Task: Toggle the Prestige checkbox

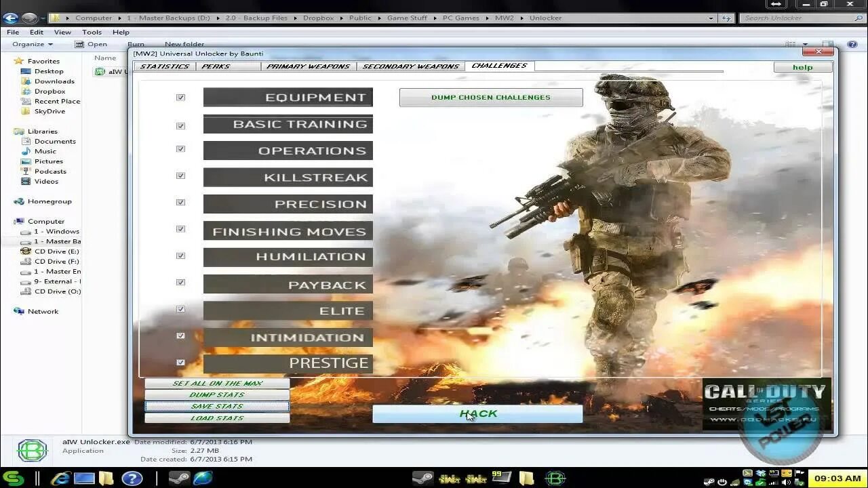Action: (x=180, y=363)
